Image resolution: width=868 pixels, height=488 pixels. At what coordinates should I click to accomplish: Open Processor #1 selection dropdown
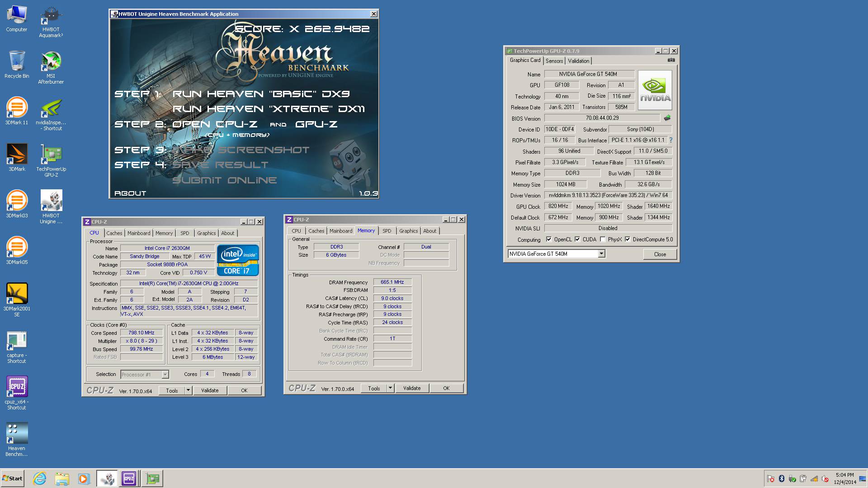pos(165,375)
